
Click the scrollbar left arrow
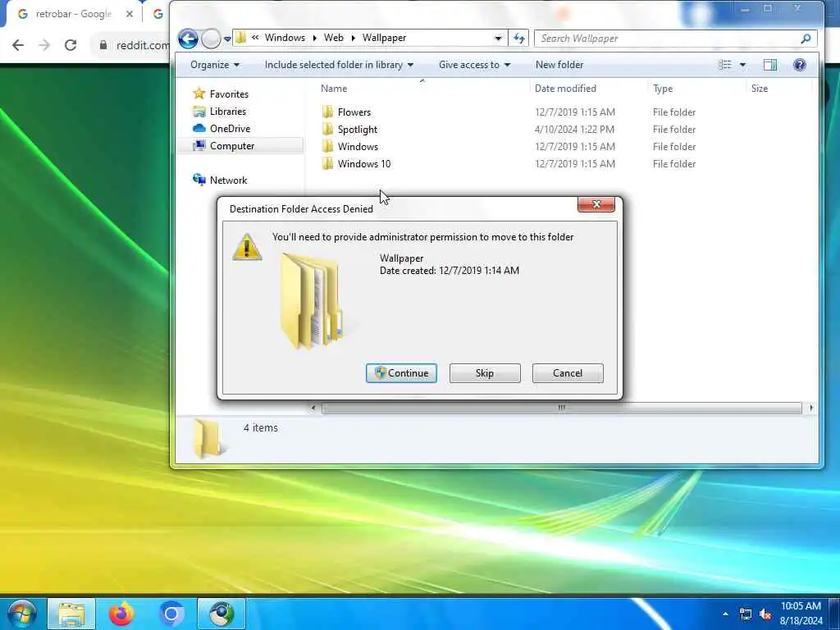[313, 409]
